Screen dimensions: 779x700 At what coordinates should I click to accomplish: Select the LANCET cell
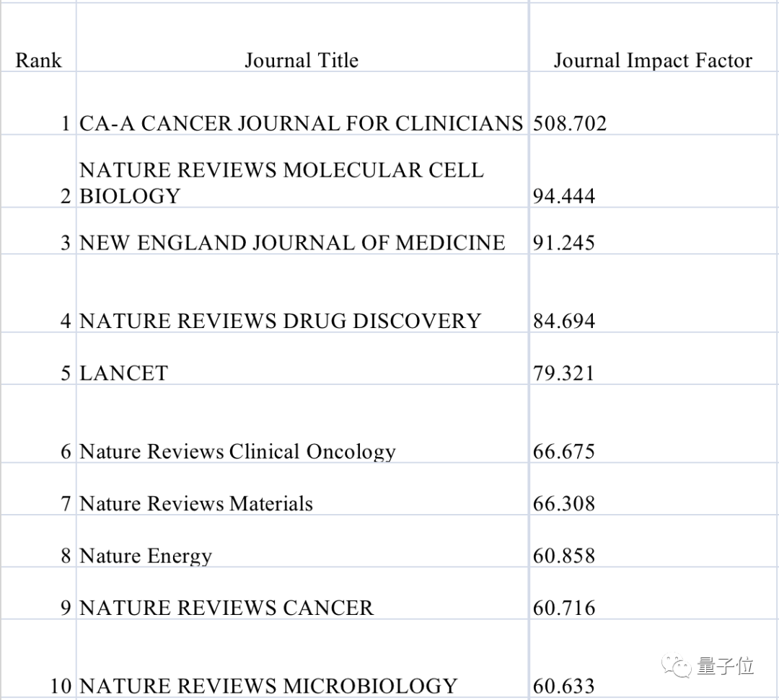[x=302, y=358]
